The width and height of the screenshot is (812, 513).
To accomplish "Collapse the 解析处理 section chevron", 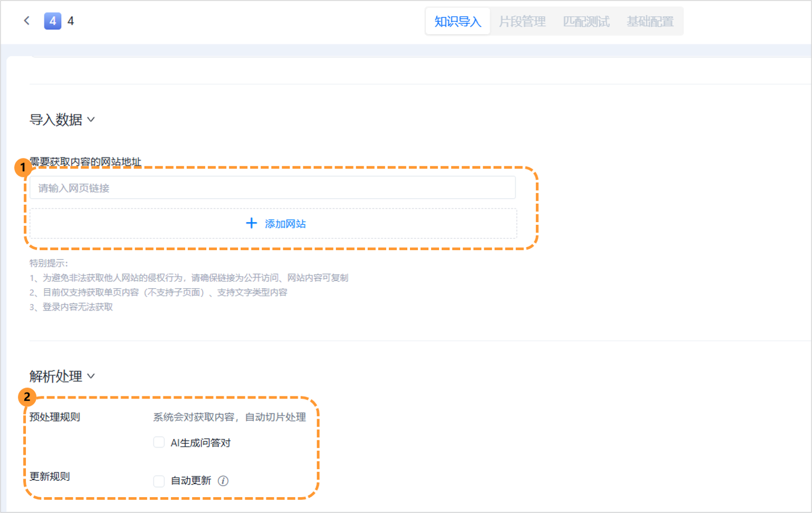I will [x=91, y=376].
